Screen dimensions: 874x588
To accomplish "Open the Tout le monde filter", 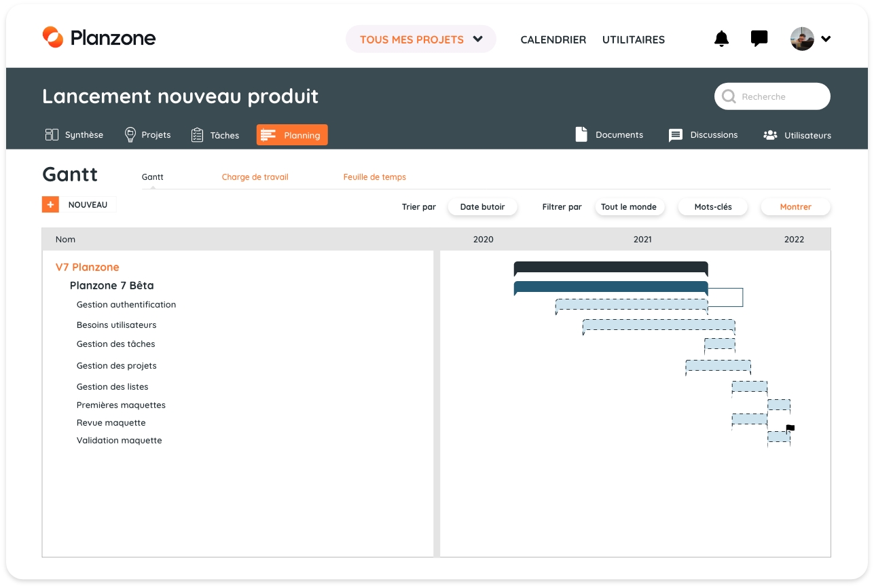I will coord(629,207).
